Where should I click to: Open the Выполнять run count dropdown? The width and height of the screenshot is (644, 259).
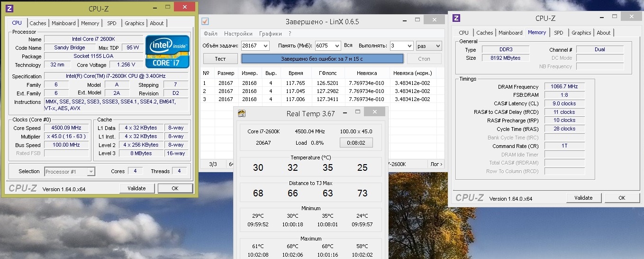(x=408, y=46)
